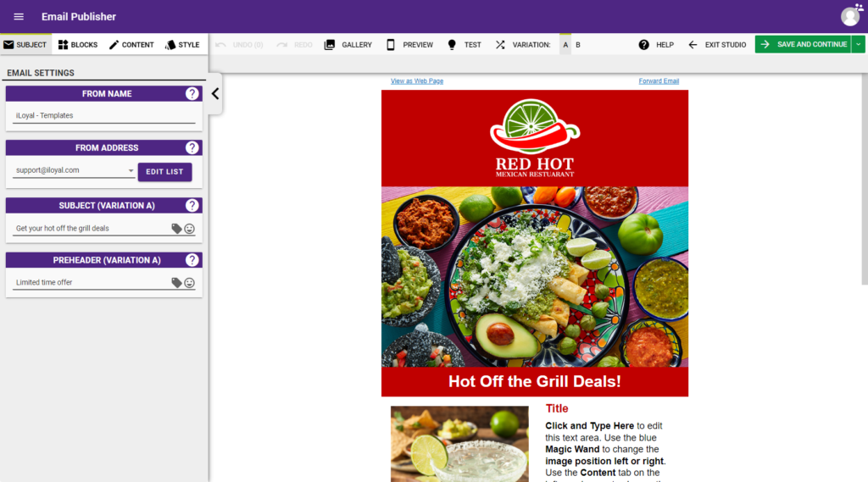Open the From Address dropdown
Image resolution: width=868 pixels, height=482 pixels.
pos(75,170)
